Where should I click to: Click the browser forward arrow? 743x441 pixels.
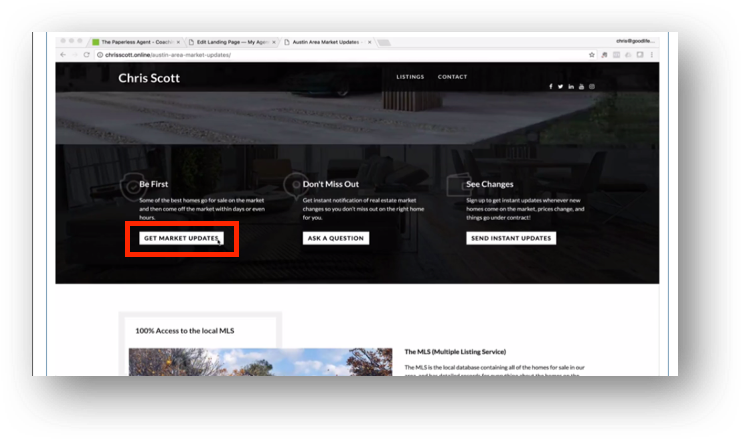point(75,55)
